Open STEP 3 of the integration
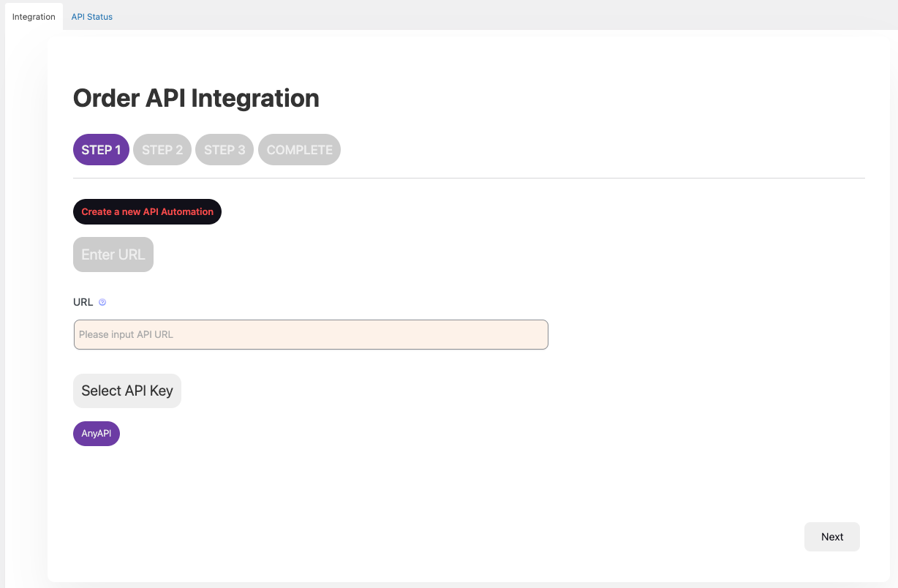 (224, 150)
